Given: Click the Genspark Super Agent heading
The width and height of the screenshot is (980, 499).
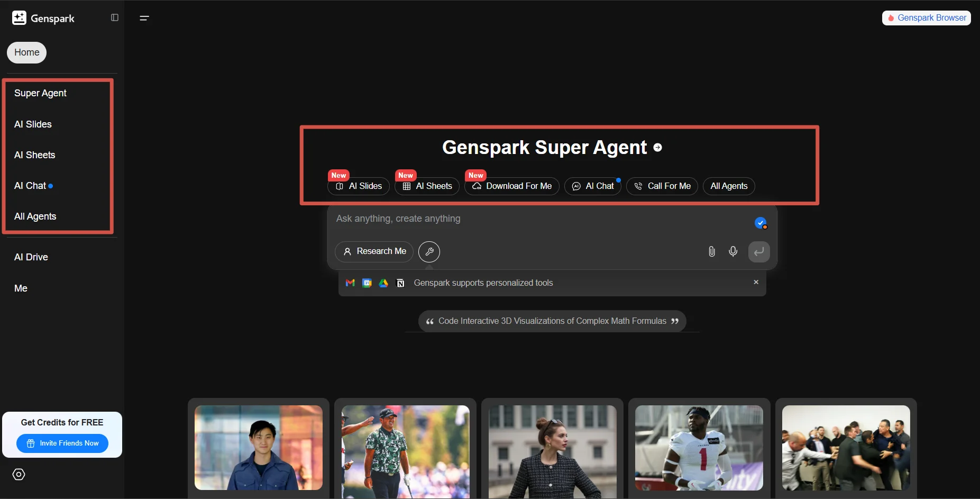Looking at the screenshot, I should pyautogui.click(x=544, y=148).
